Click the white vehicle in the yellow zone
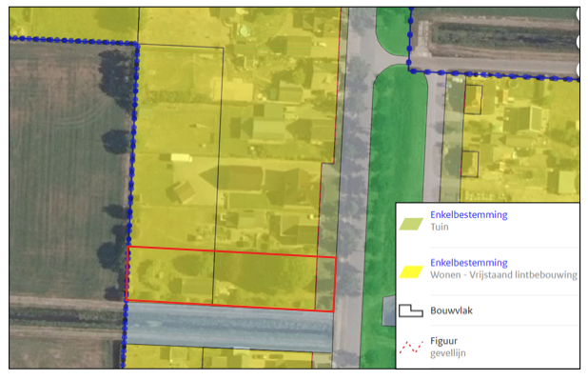Viewport: 588px width, 380px height. click(182, 157)
